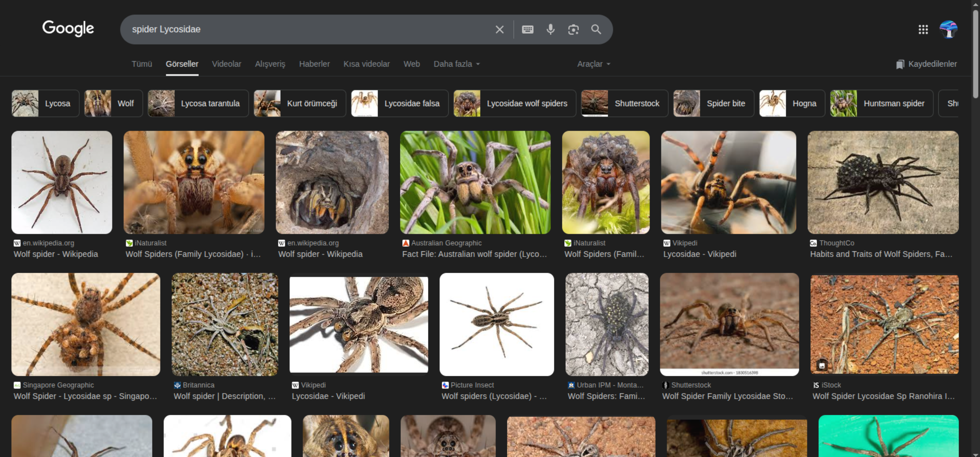The width and height of the screenshot is (980, 457).
Task: Open the Google account profile avatar
Action: [x=948, y=29]
